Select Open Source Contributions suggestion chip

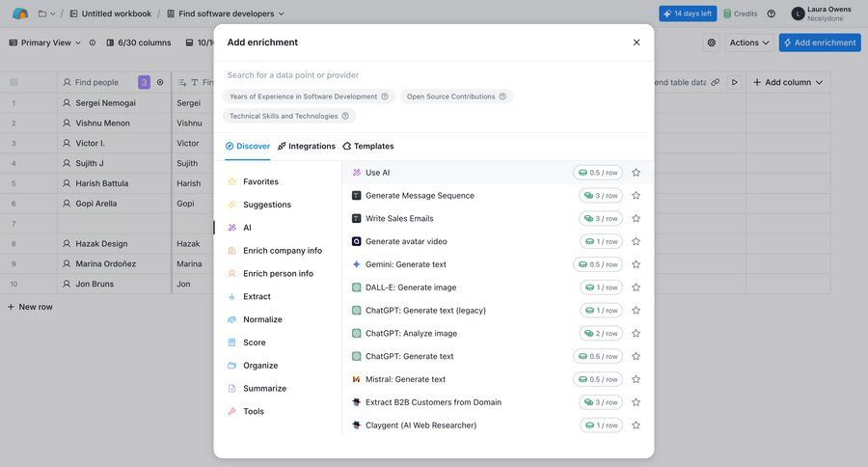tap(456, 96)
